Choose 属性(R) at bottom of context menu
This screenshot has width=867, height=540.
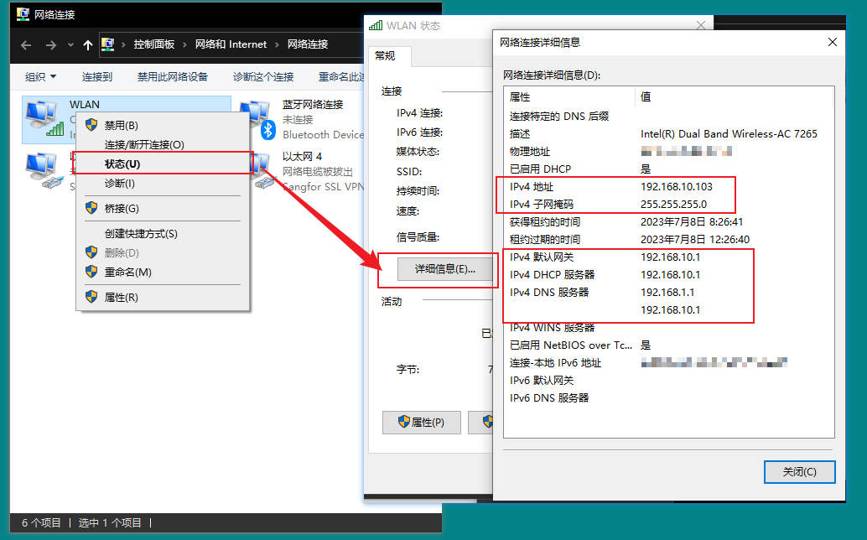pos(121,297)
